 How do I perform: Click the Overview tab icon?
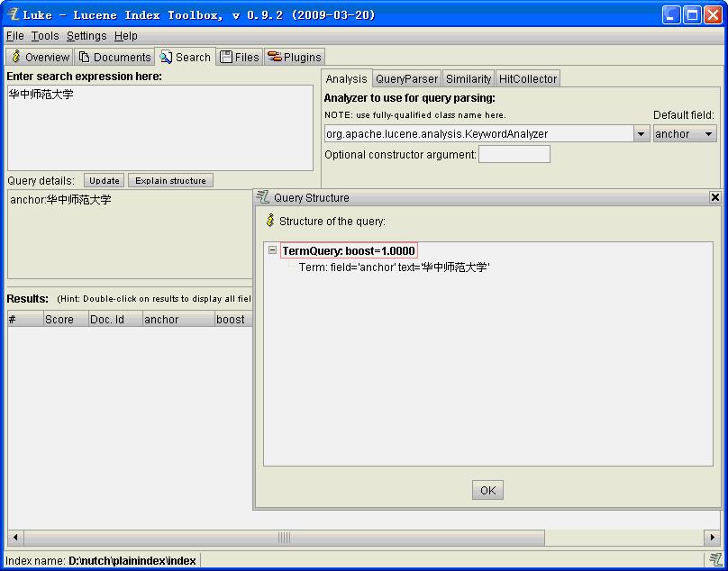tap(16, 57)
